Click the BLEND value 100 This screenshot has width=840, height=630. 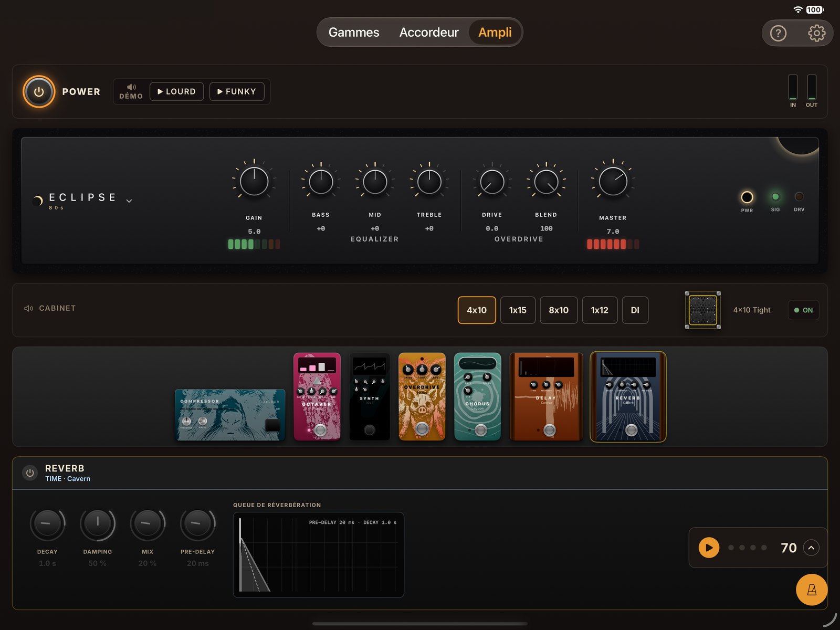pos(546,228)
